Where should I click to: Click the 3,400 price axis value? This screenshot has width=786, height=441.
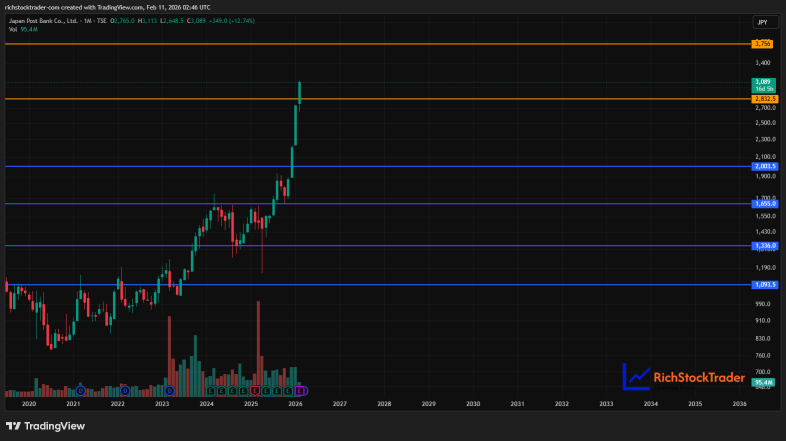point(763,63)
